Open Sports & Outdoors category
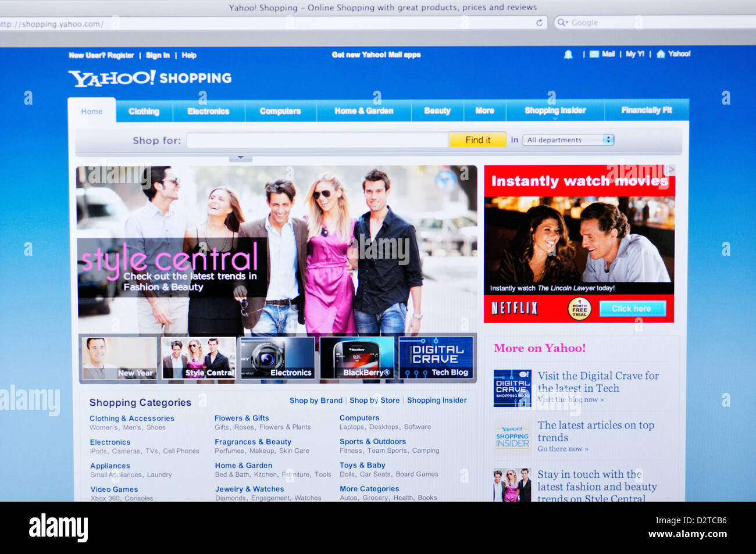 tap(373, 442)
